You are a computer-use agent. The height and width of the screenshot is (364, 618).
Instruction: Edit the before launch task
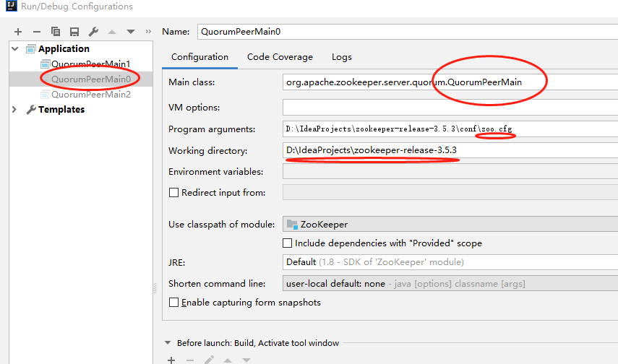[209, 360]
